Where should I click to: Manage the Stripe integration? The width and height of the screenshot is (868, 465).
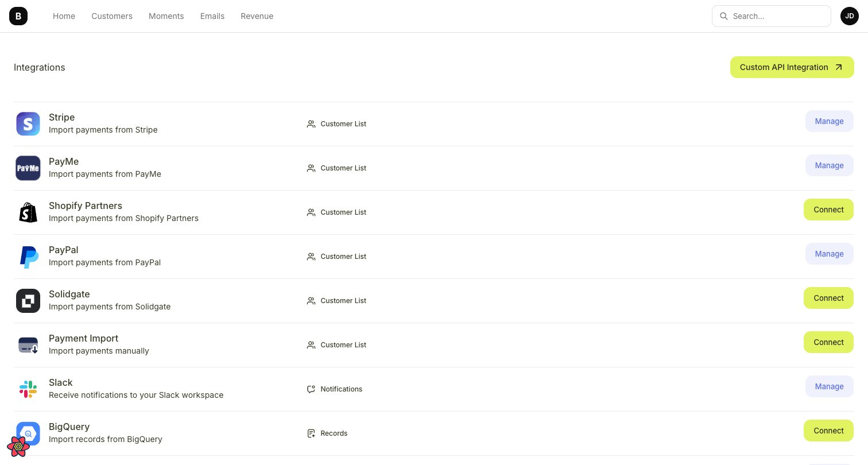click(x=829, y=121)
